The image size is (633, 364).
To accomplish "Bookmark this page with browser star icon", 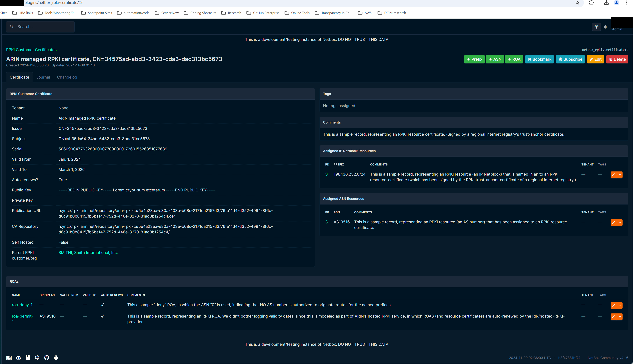I will click(577, 3).
